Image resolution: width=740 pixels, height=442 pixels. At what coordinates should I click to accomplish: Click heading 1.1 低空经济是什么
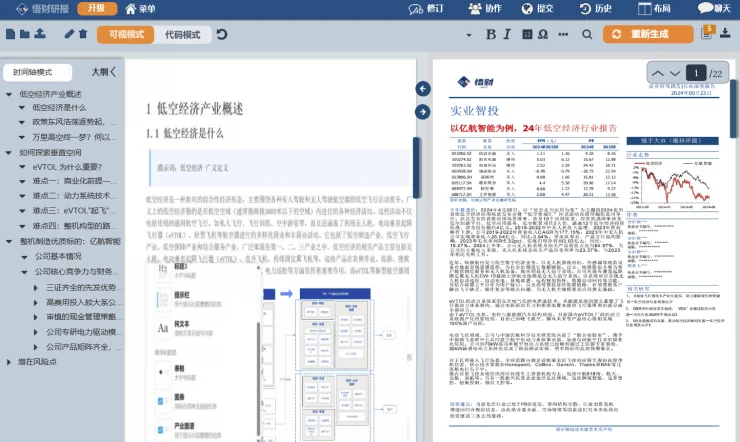[185, 133]
